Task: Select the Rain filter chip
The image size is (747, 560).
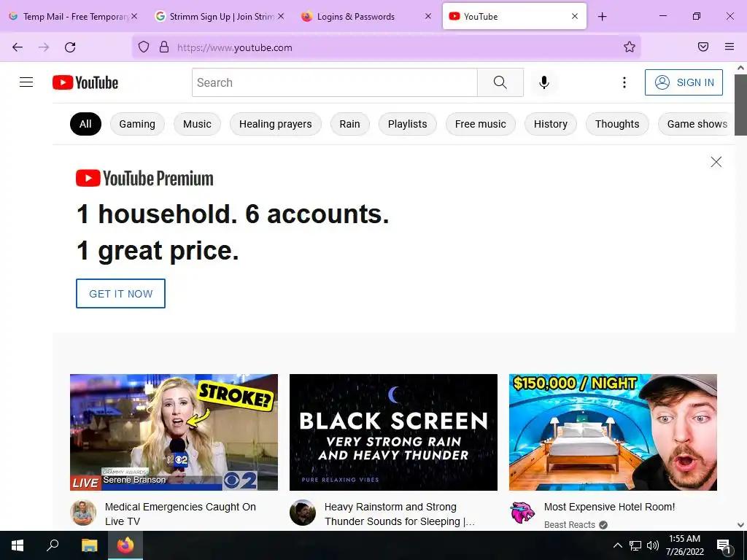Action: click(349, 124)
